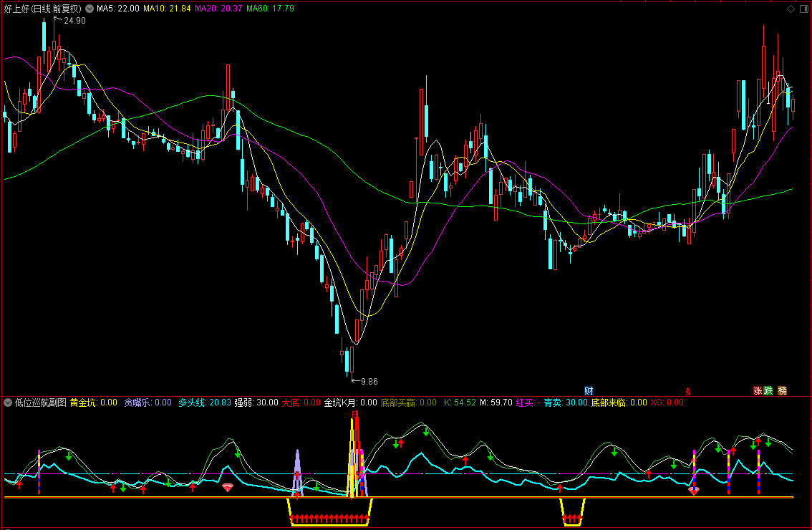Viewport: 812px width, 530px height.
Task: Click the 底部来临 indicator label
Action: pos(619,403)
